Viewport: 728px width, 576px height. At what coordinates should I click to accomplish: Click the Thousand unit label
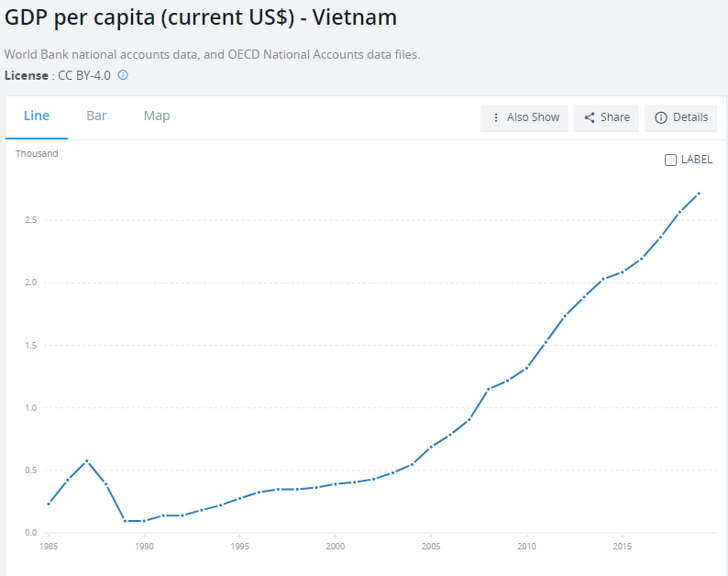pyautogui.click(x=37, y=153)
